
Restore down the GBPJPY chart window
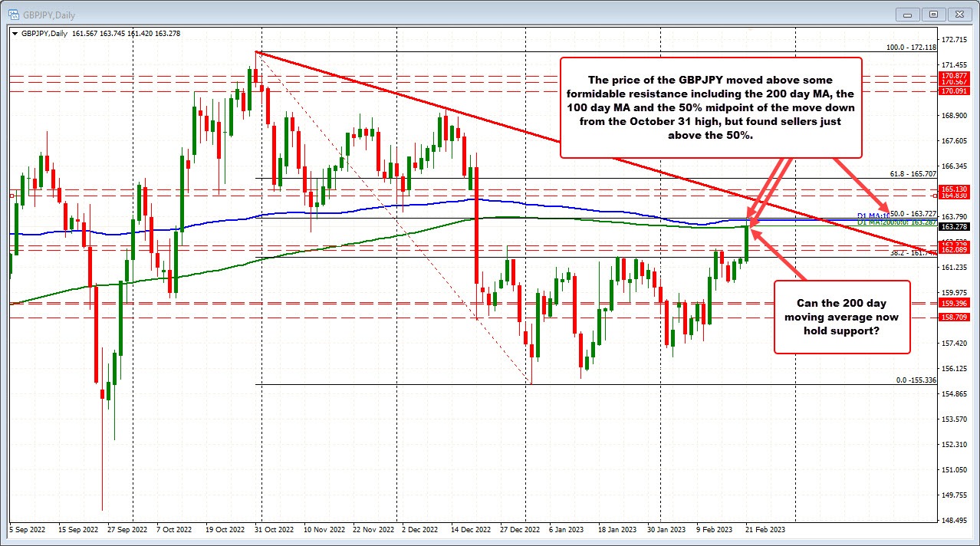coord(934,14)
